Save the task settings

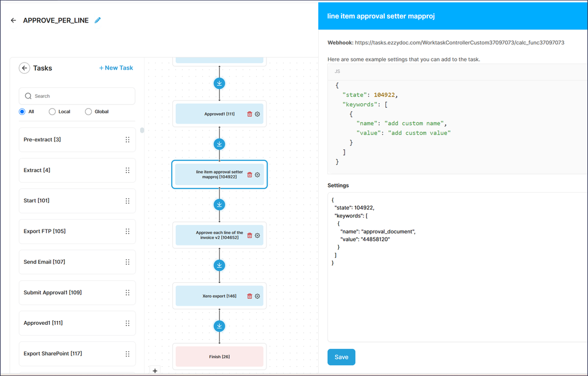pyautogui.click(x=341, y=357)
